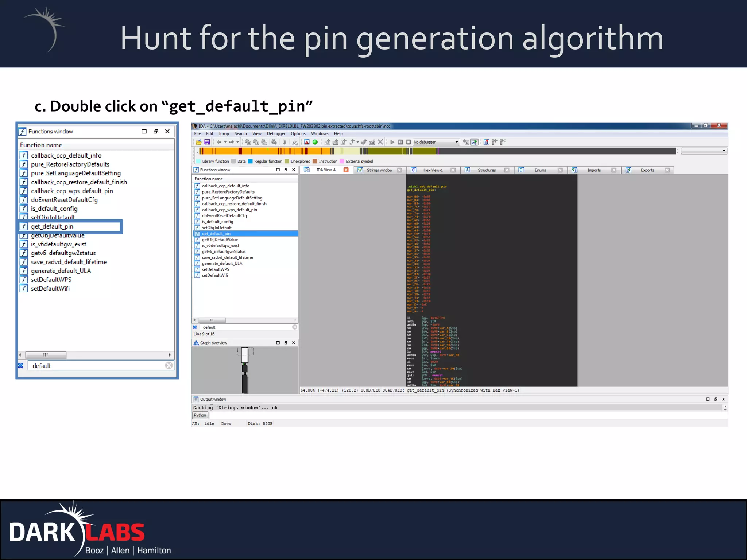
Task: Select is_default_config in enlarged Functions window
Action: click(54, 209)
